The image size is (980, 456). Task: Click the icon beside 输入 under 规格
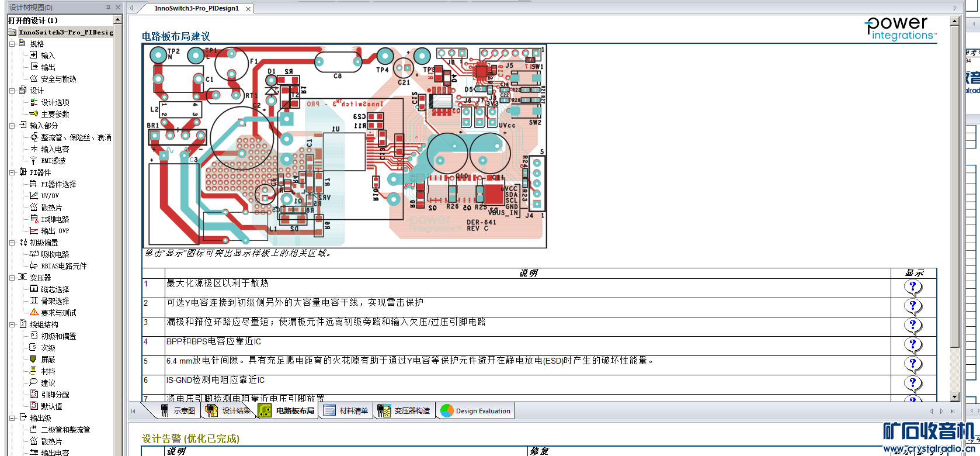coord(34,55)
